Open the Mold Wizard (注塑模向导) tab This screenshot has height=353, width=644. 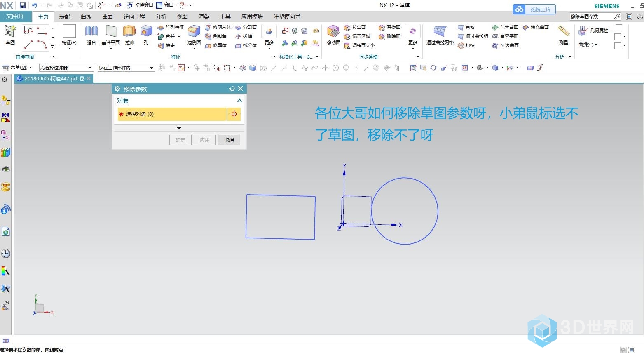pos(287,16)
